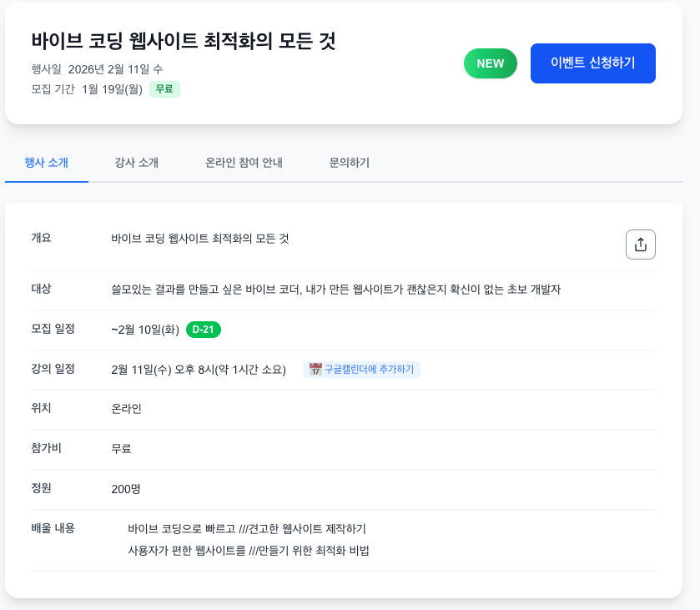This screenshot has width=700, height=610.
Task: Click the 강의 일정 time text
Action: pos(199,370)
